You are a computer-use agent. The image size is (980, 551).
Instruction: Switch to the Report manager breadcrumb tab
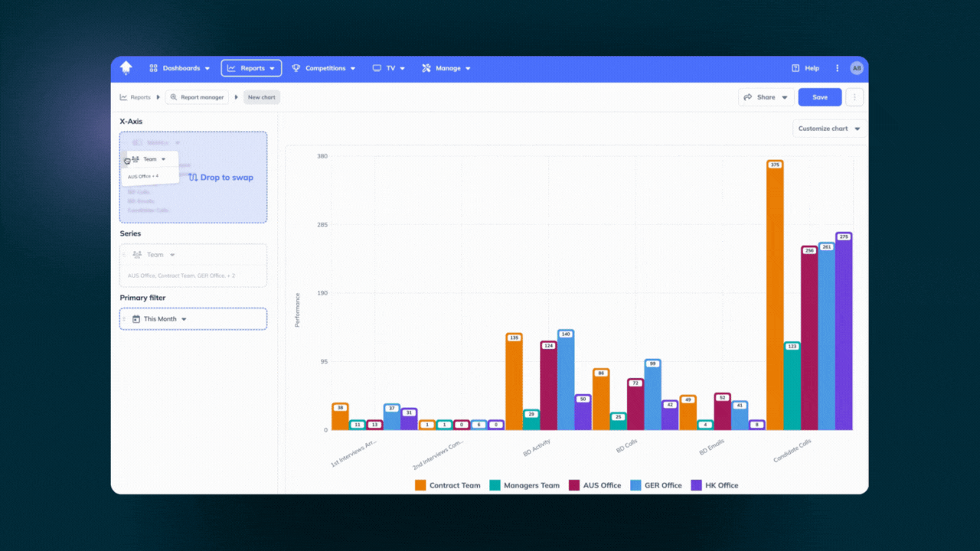[x=196, y=97]
